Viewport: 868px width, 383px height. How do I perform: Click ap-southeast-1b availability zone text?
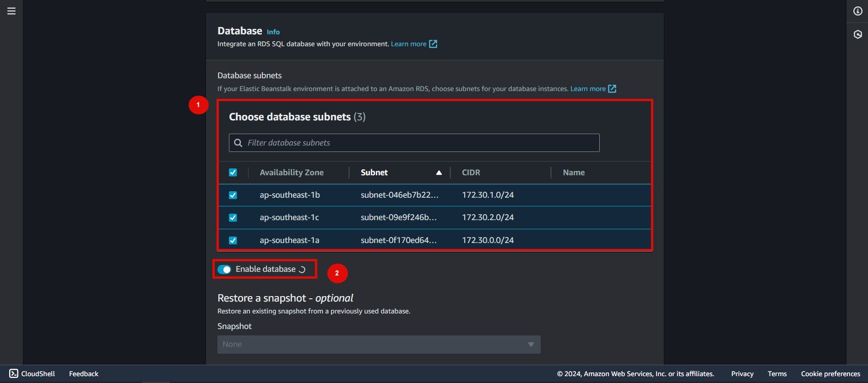(x=290, y=195)
